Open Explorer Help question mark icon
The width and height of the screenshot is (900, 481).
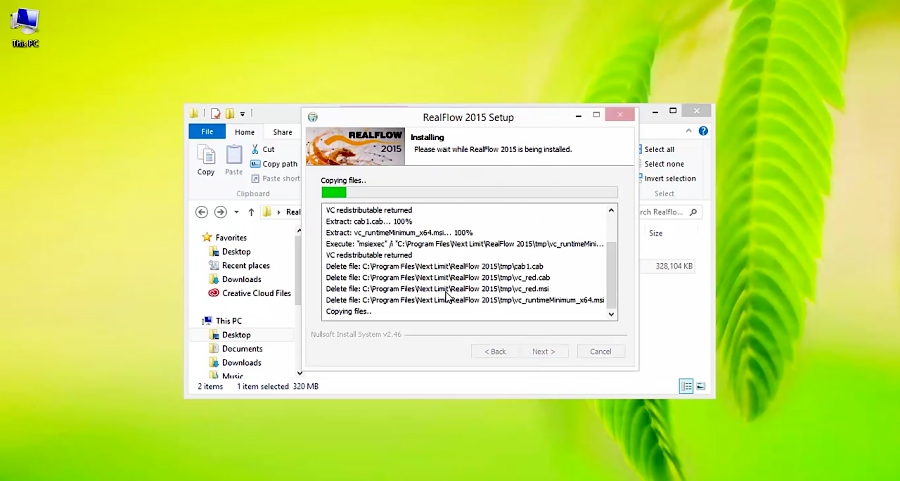[703, 131]
